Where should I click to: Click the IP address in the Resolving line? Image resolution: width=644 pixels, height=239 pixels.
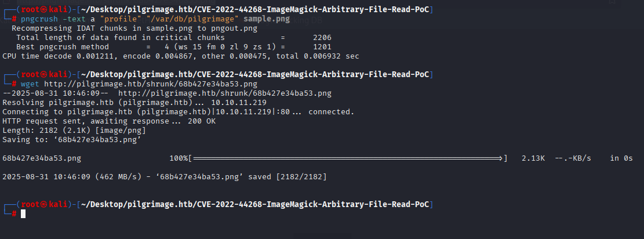pyautogui.click(x=239, y=103)
